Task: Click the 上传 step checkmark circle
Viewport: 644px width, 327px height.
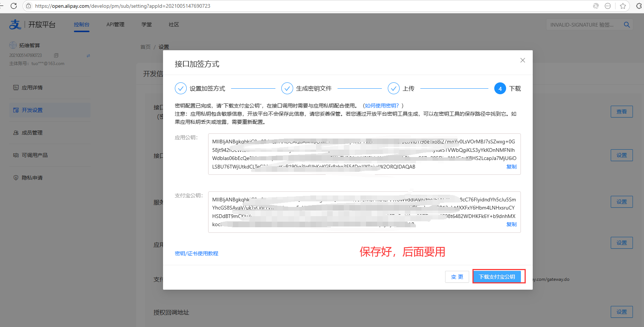Action: point(394,89)
